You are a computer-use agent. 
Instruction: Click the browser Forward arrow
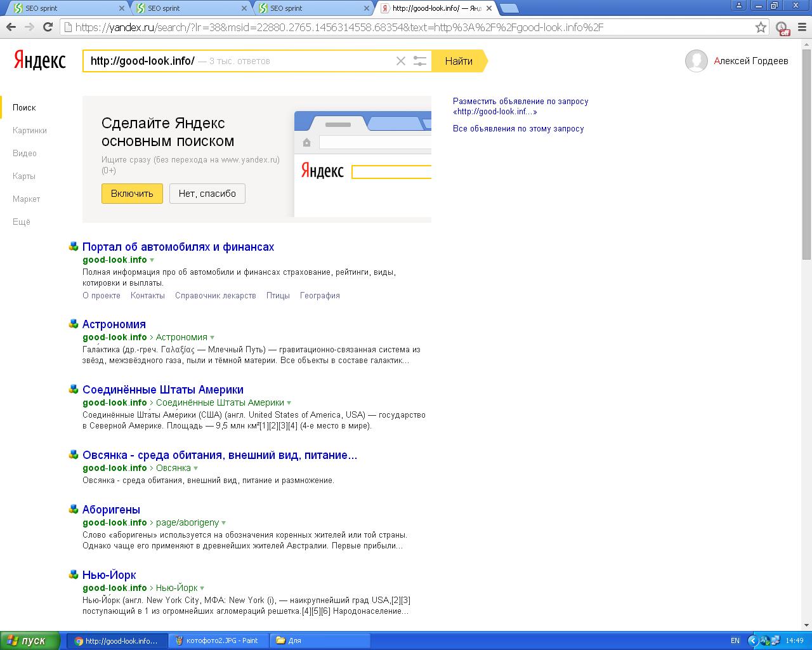[x=29, y=27]
